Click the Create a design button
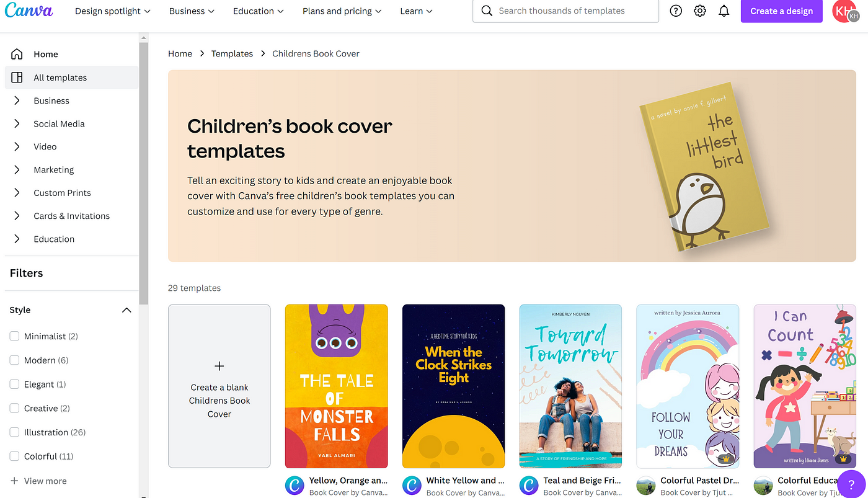Image resolution: width=868 pixels, height=498 pixels. [x=781, y=11]
